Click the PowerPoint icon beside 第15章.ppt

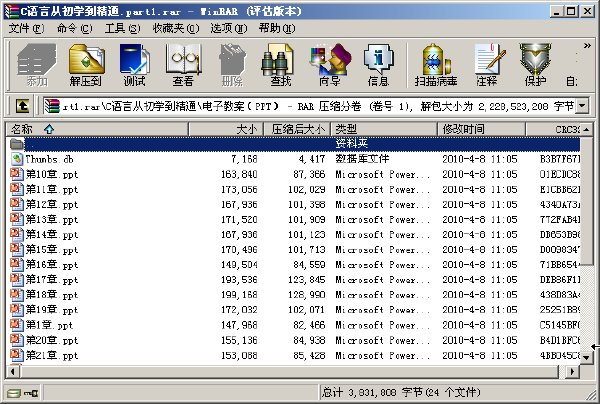[17, 249]
